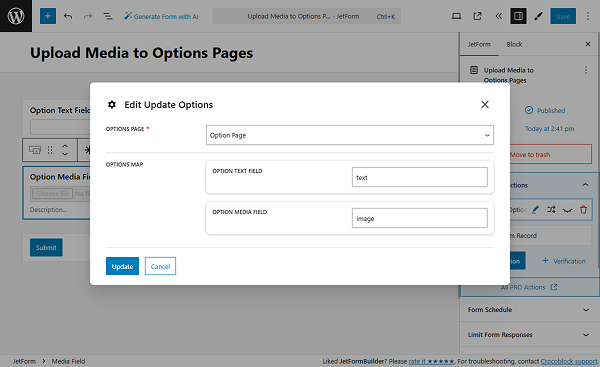Switch to the Block sidebar tab
This screenshot has height=367, width=600.
[x=514, y=44]
